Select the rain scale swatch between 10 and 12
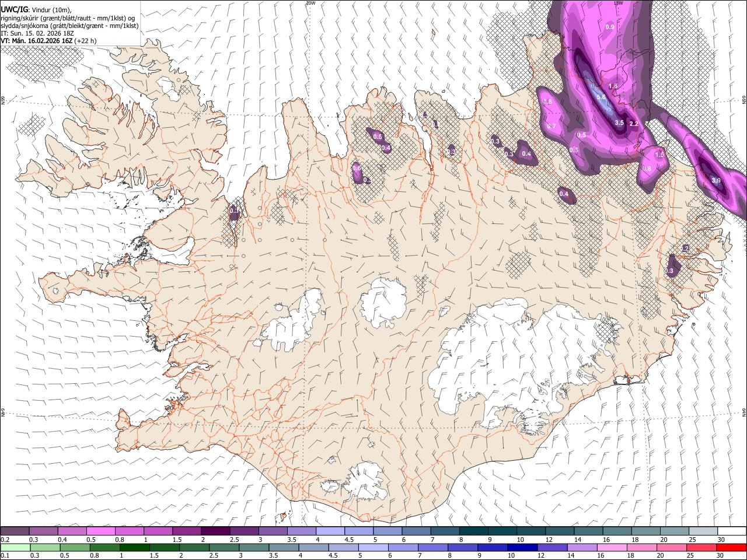 pyautogui.click(x=523, y=547)
